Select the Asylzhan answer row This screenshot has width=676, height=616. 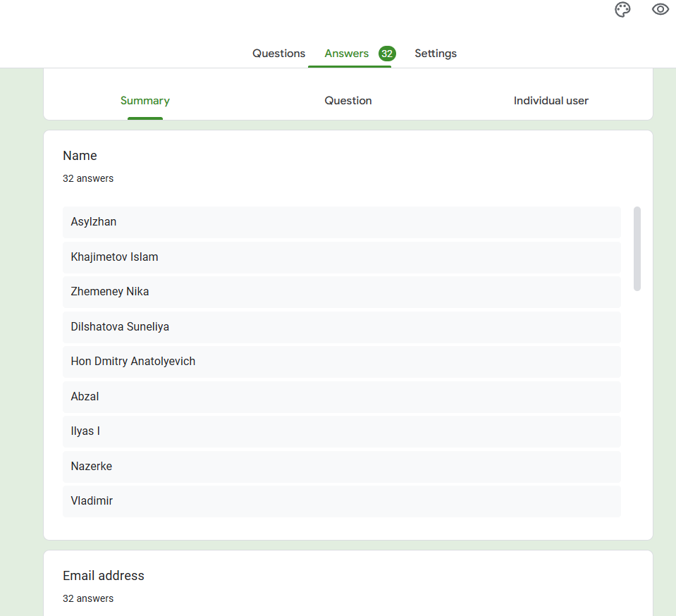pyautogui.click(x=341, y=222)
